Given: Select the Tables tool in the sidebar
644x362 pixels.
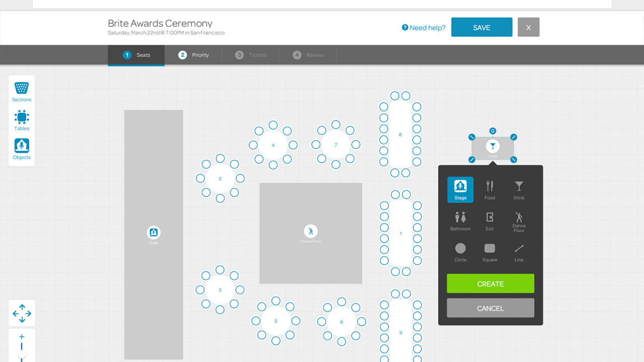Looking at the screenshot, I should point(22,120).
